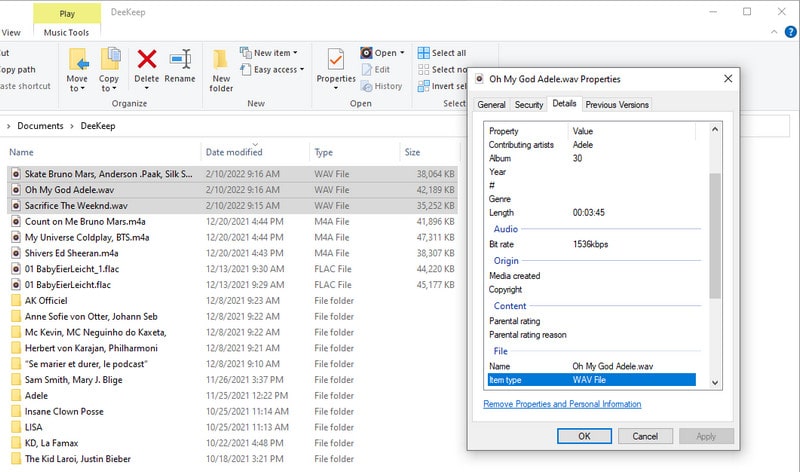Click Cancel in the Properties dialog
The width and height of the screenshot is (800, 472).
click(x=645, y=436)
